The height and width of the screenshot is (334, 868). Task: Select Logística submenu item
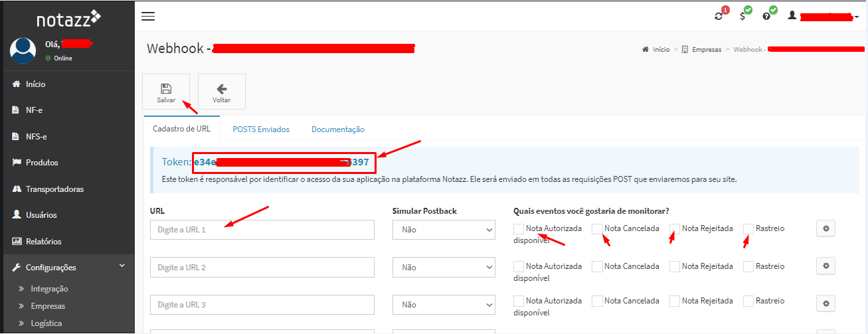(46, 323)
